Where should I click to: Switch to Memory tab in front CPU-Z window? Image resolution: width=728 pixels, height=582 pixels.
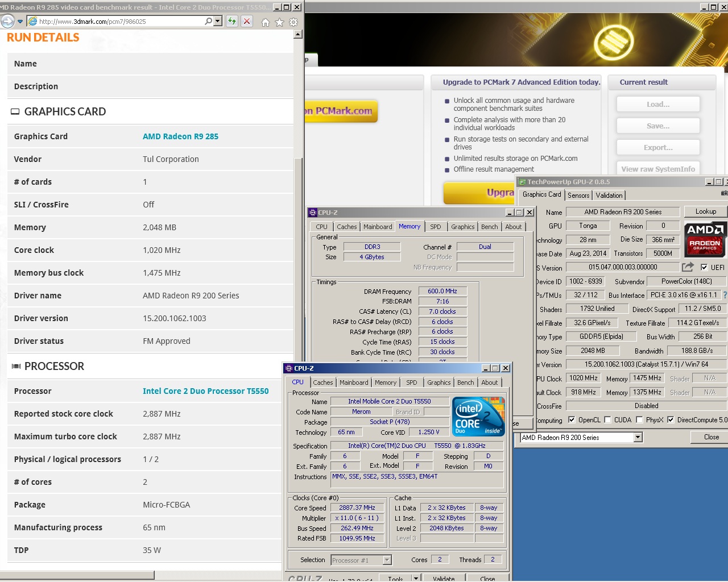386,383
